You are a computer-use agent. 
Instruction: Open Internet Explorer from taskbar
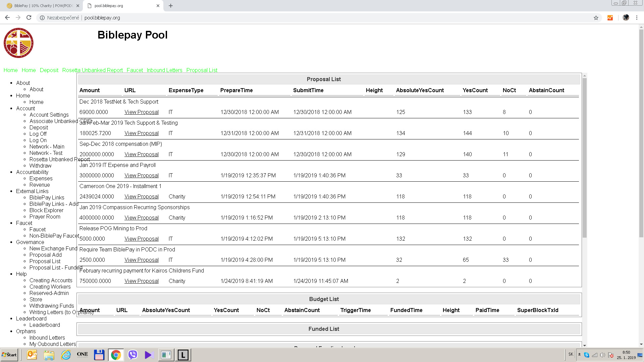pyautogui.click(x=66, y=355)
